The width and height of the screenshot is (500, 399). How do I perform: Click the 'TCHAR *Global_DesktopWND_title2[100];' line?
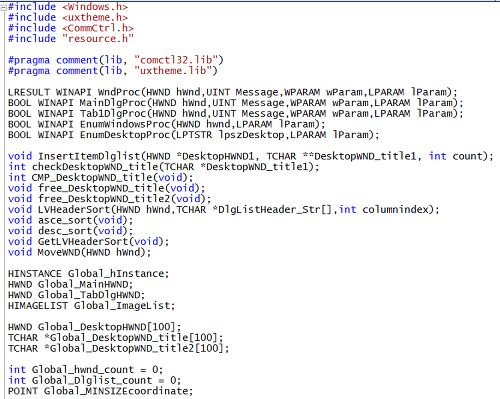(x=119, y=348)
